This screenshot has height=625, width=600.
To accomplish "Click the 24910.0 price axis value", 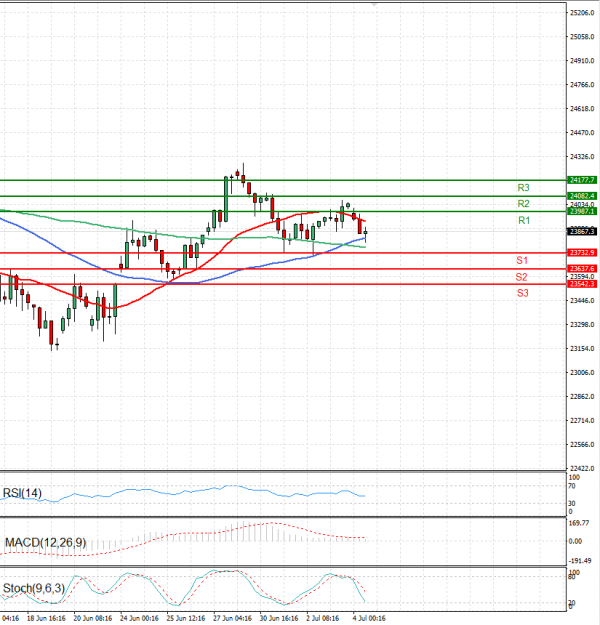I will pyautogui.click(x=582, y=61).
